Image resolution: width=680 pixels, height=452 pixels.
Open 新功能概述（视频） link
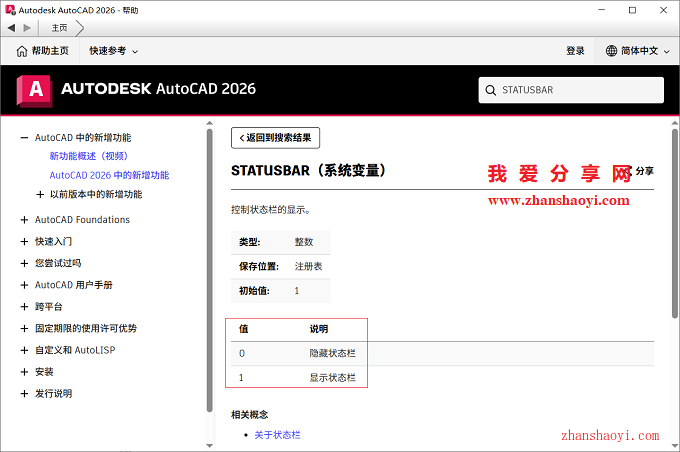(89, 156)
